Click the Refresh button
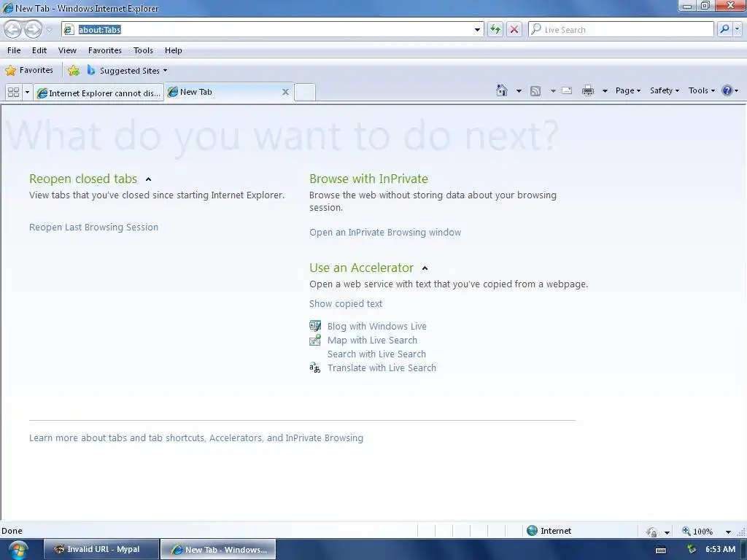The width and height of the screenshot is (747, 560). [x=495, y=29]
